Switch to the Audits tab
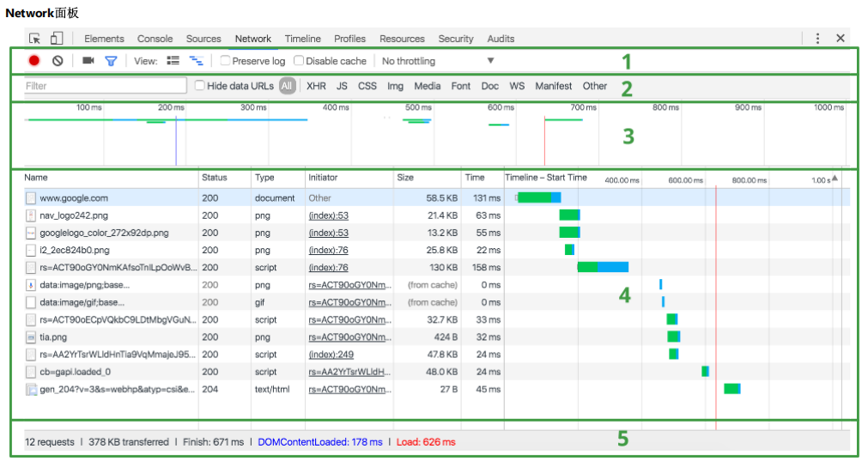 (x=501, y=39)
